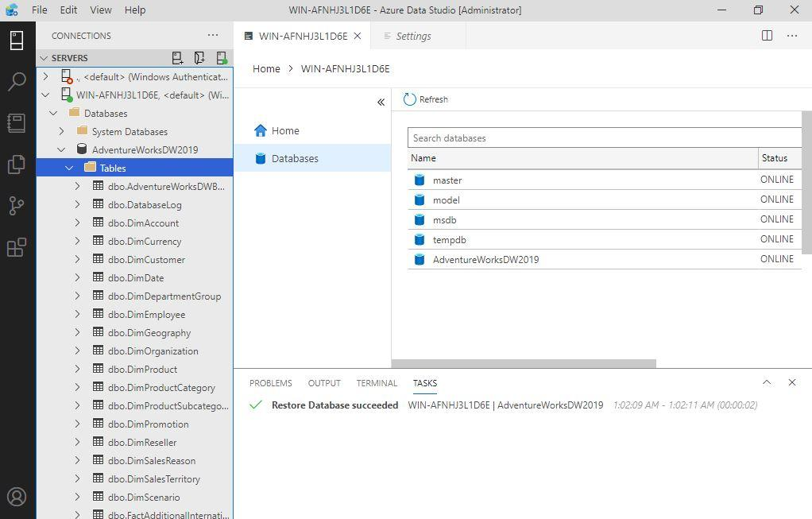
Task: Open the Source Control view icon
Action: 17,206
